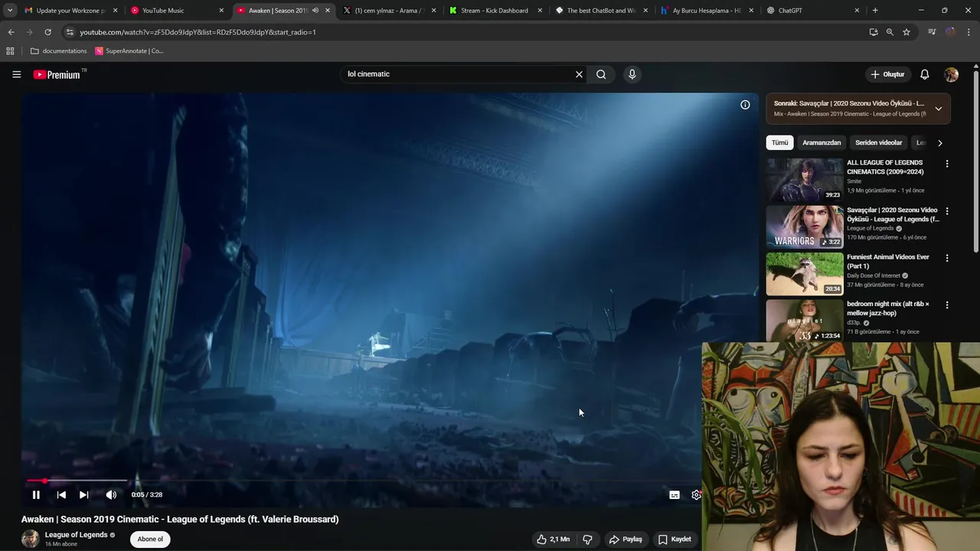Viewport: 980px width, 551px height.
Task: Pause the video playback
Action: (x=36, y=494)
